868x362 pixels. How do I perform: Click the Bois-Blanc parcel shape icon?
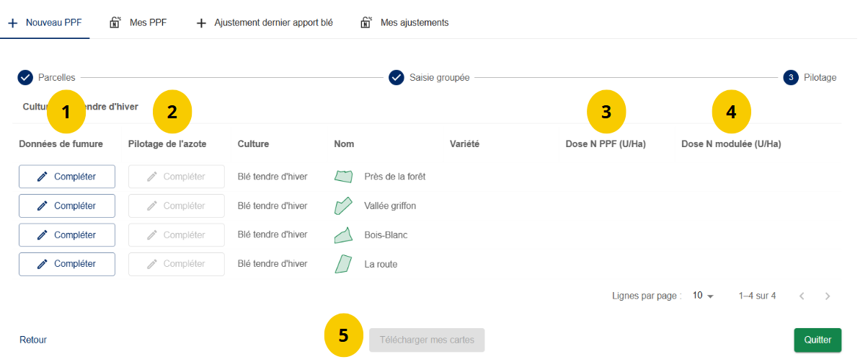click(x=343, y=235)
